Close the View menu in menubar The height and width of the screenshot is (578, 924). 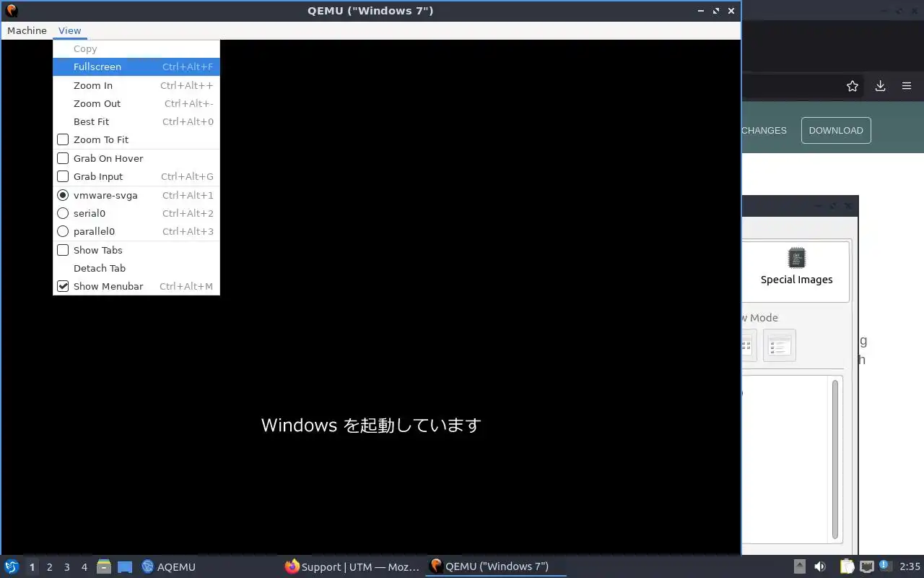click(x=70, y=30)
